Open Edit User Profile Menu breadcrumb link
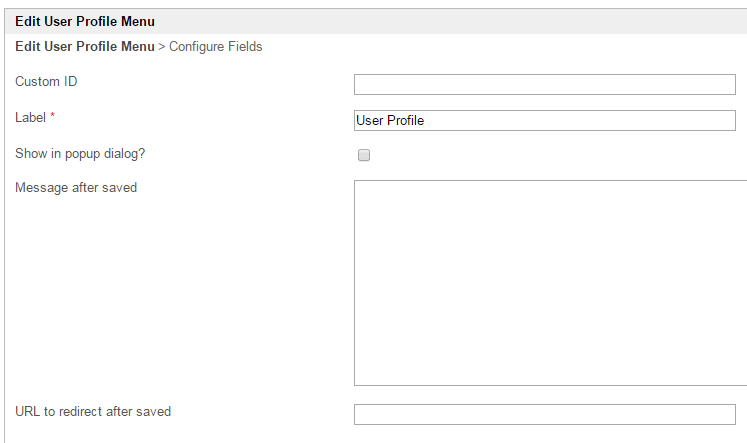The height and width of the screenshot is (443, 747). click(84, 46)
